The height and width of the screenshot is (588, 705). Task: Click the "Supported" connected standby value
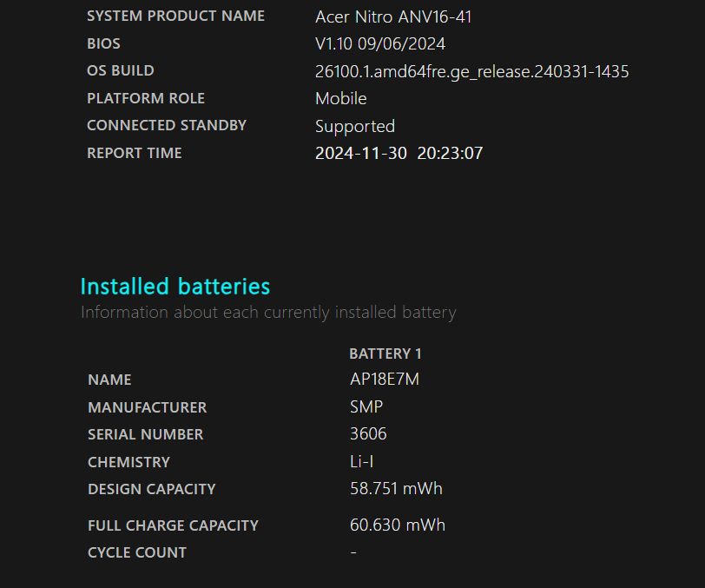(x=354, y=126)
